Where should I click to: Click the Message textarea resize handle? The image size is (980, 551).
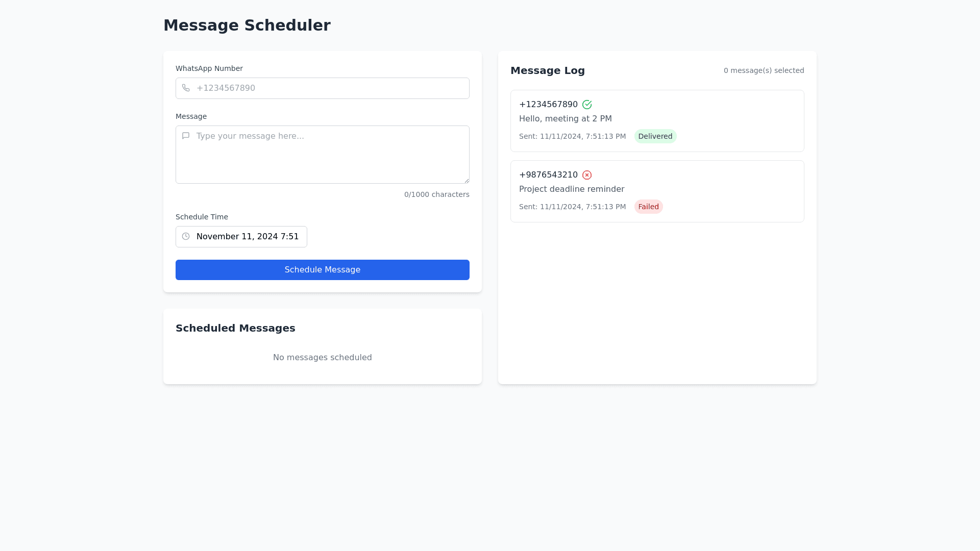coord(467,181)
